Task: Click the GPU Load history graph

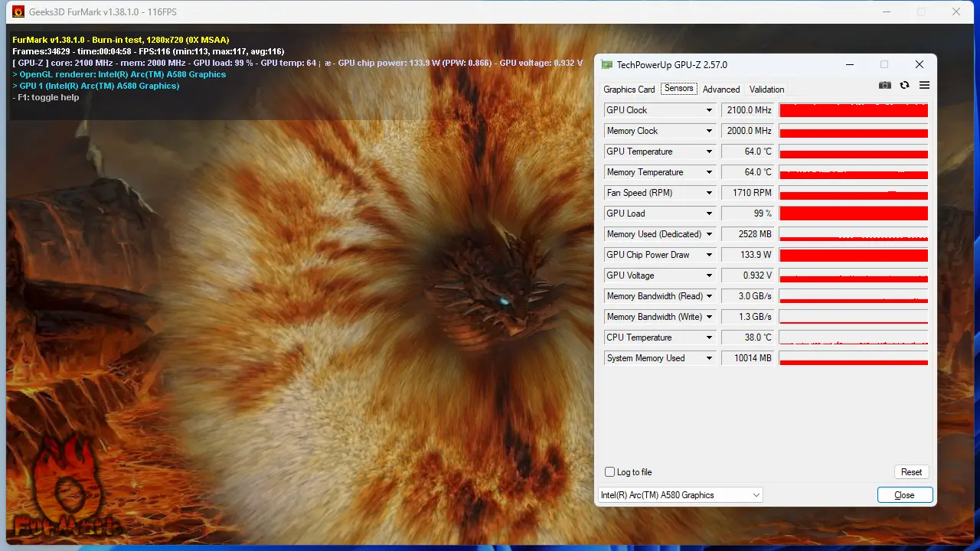Action: (853, 214)
